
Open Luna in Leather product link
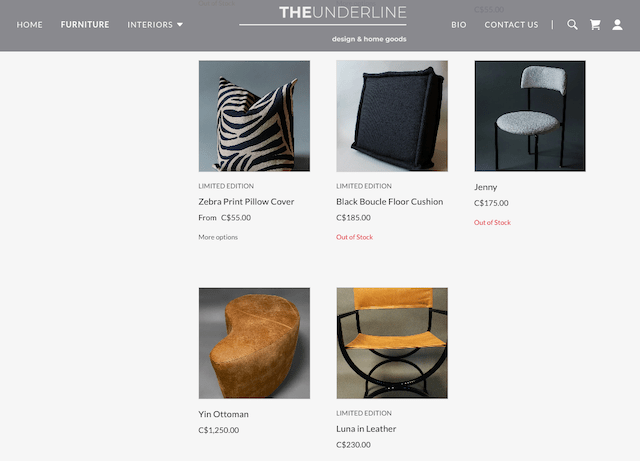366,429
